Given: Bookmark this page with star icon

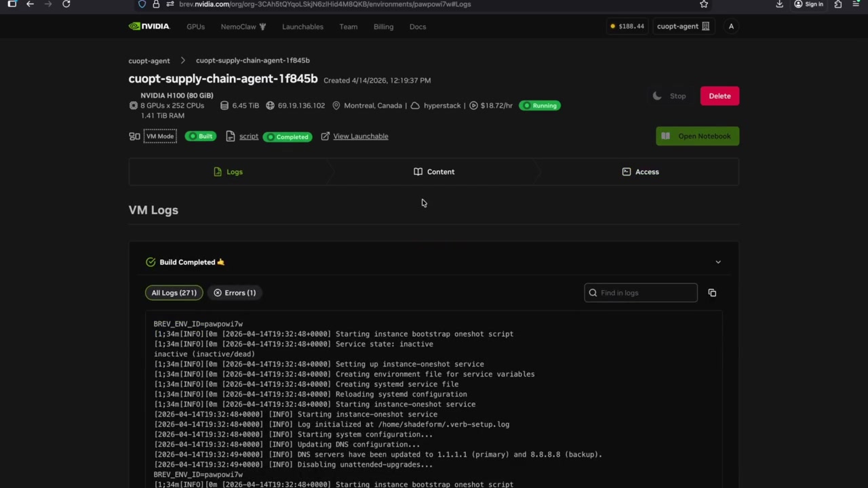Looking at the screenshot, I should coord(704,4).
